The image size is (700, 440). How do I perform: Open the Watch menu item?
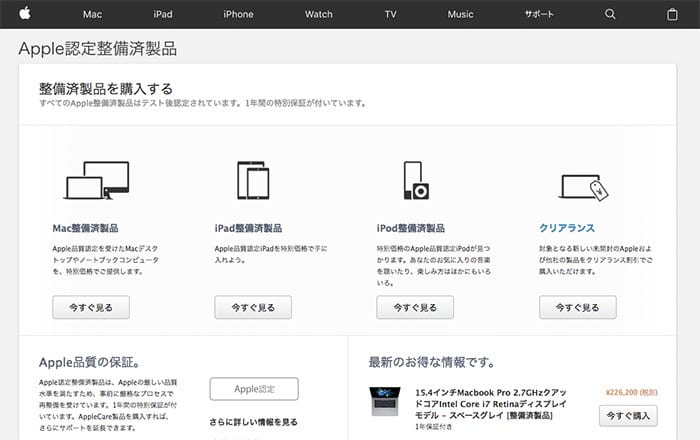point(319,14)
